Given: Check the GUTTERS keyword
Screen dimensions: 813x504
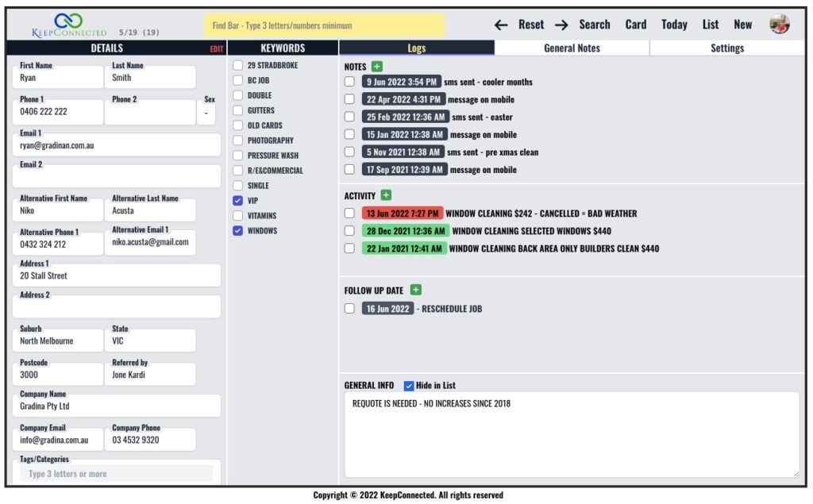Looking at the screenshot, I should [239, 110].
